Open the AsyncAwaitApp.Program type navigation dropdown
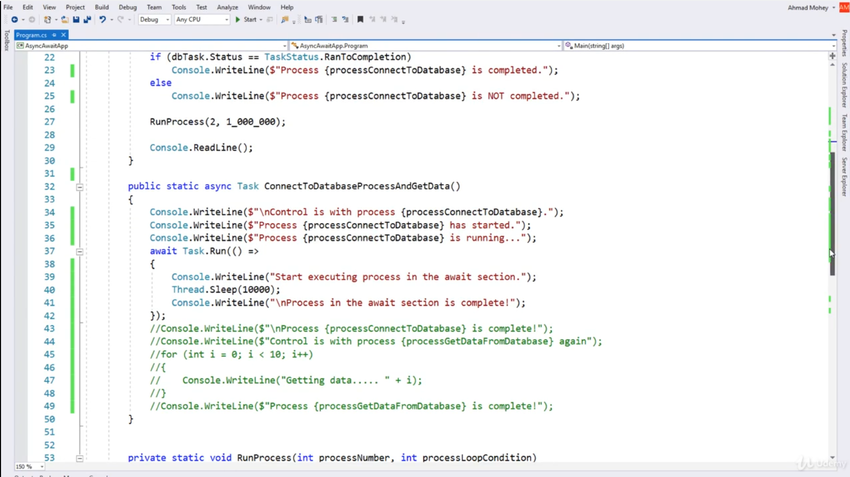The height and width of the screenshot is (477, 850). 426,46
